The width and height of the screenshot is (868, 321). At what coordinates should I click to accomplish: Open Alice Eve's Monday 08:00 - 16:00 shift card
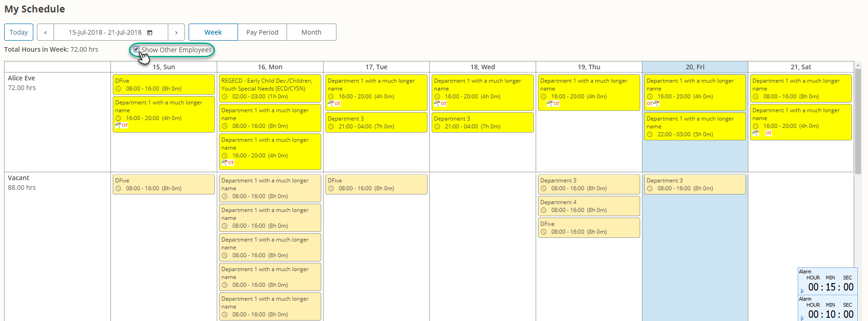[x=270, y=118]
